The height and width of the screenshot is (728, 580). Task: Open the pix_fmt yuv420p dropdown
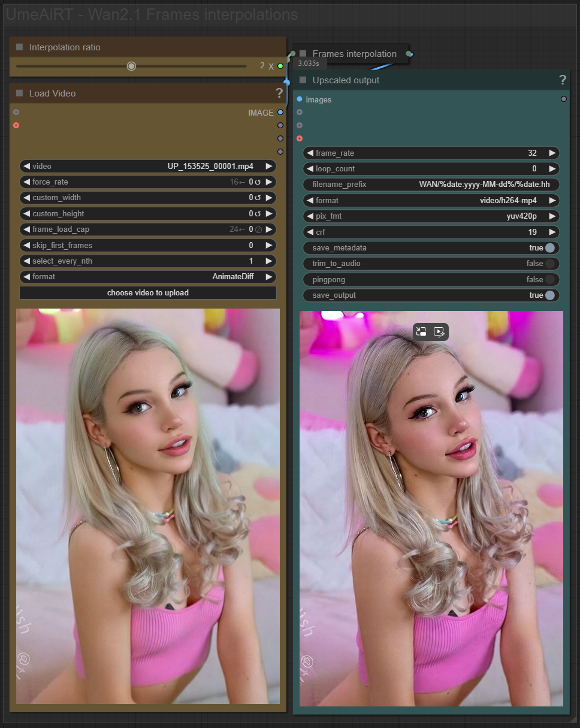click(431, 216)
